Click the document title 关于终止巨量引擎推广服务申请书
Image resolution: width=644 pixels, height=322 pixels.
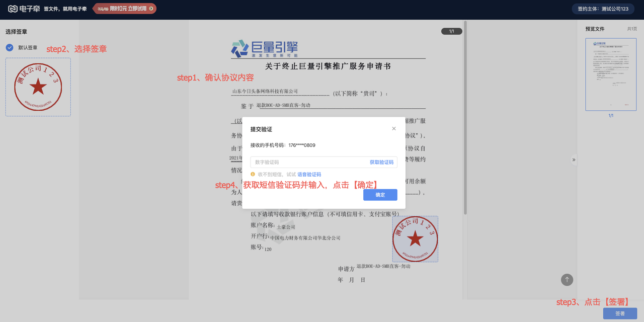(x=328, y=66)
